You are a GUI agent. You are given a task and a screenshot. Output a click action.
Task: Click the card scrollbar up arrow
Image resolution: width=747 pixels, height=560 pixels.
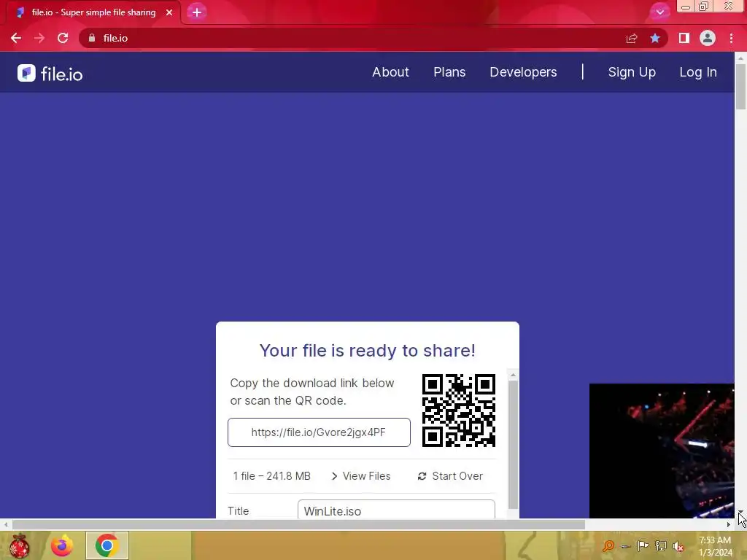point(513,376)
